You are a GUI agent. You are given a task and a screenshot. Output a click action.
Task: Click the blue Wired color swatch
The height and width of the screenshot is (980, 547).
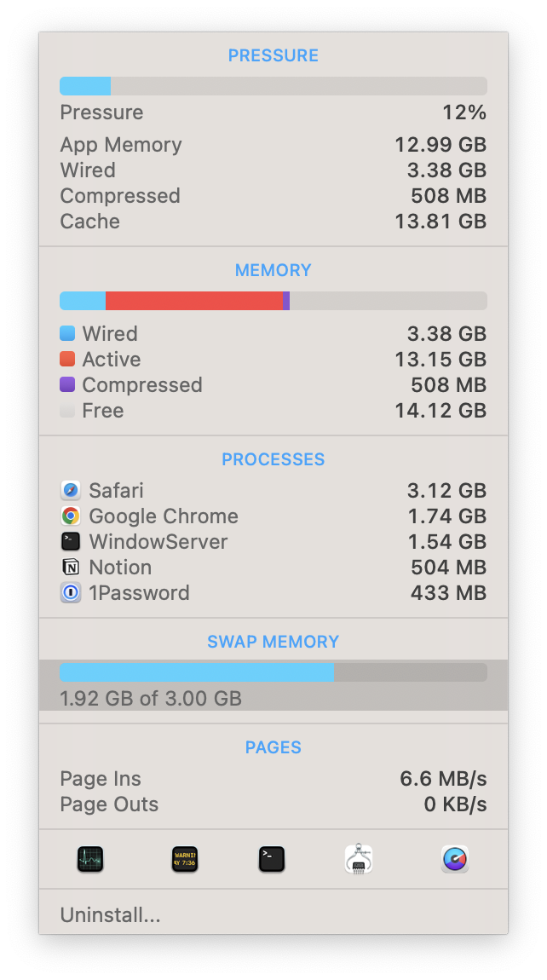pyautogui.click(x=67, y=334)
